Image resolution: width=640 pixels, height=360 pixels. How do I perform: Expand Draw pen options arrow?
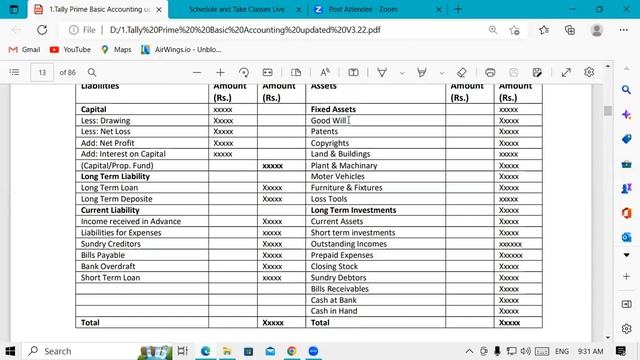[x=402, y=73]
